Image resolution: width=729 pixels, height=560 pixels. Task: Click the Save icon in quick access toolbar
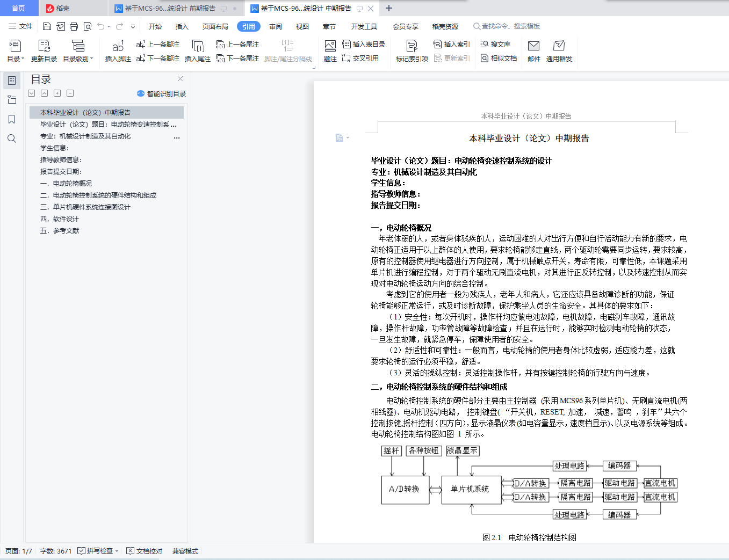[x=47, y=26]
